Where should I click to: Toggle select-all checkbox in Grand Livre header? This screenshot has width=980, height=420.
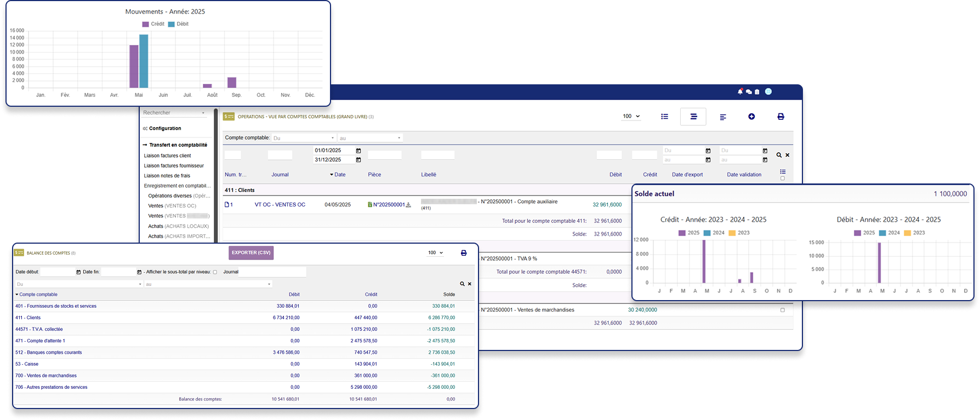tap(783, 179)
